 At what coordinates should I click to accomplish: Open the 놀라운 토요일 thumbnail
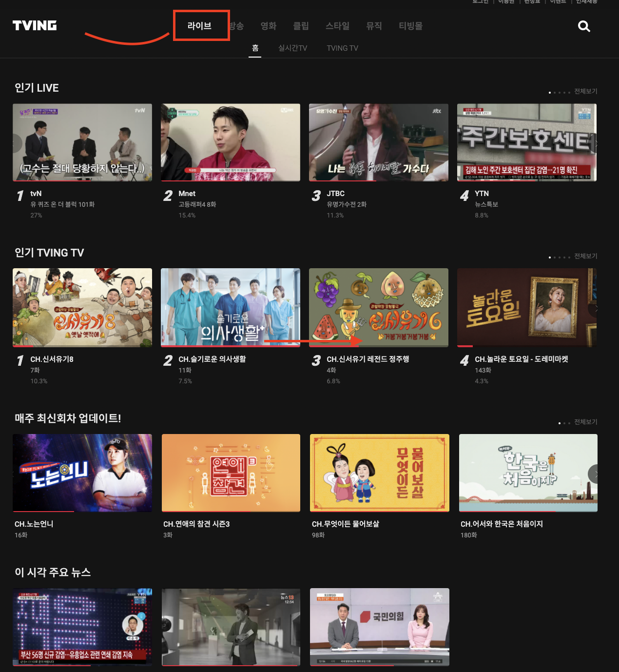527,307
